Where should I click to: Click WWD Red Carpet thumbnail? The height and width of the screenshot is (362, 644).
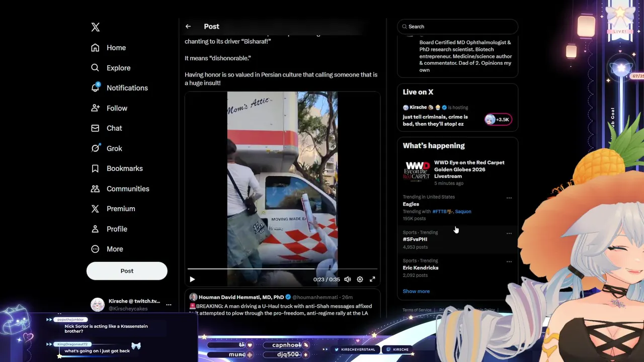[417, 171]
